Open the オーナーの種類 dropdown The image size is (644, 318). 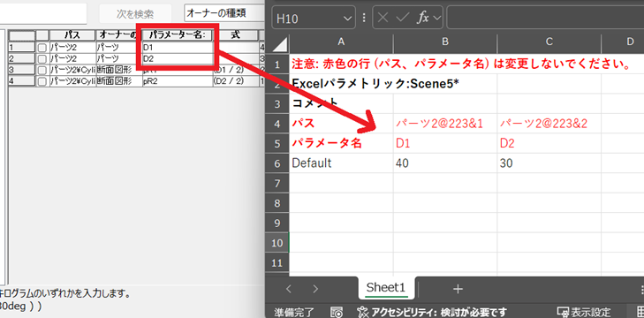[x=224, y=13]
